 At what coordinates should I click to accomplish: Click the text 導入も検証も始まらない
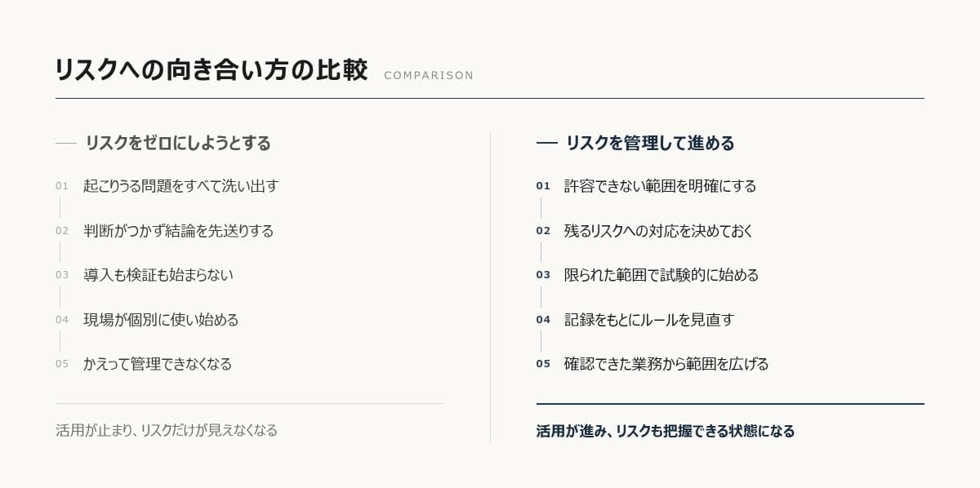[x=158, y=275]
